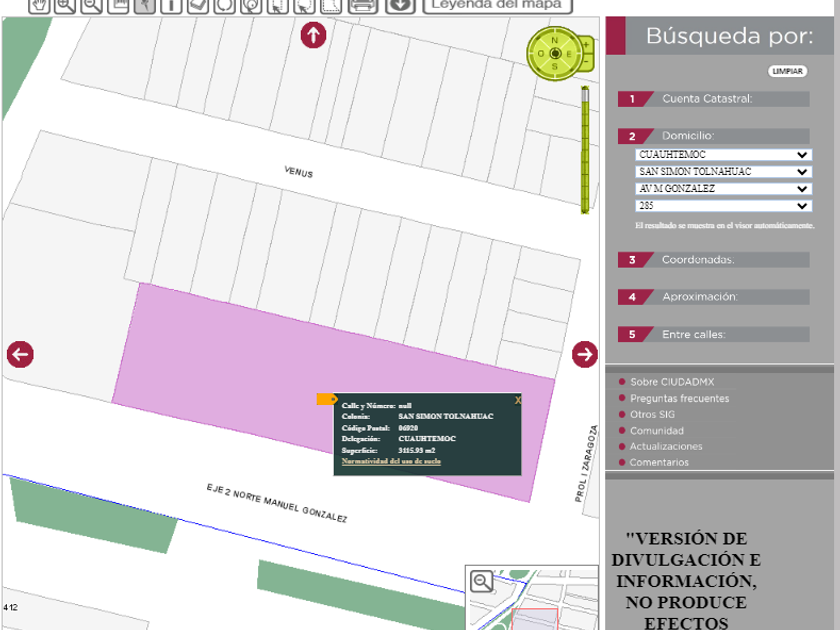Click S on the compass control
840x630 pixels.
click(554, 66)
